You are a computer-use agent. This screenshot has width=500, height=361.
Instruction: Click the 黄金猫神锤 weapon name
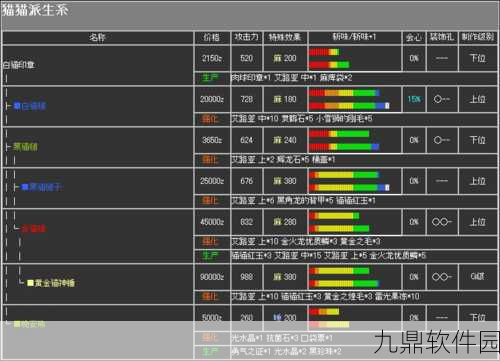click(x=55, y=283)
